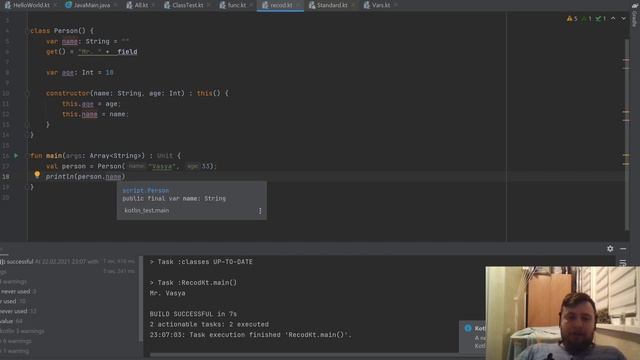Jump to next highlighted problem arrow
This screenshot has height=360, width=640.
pos(623,18)
